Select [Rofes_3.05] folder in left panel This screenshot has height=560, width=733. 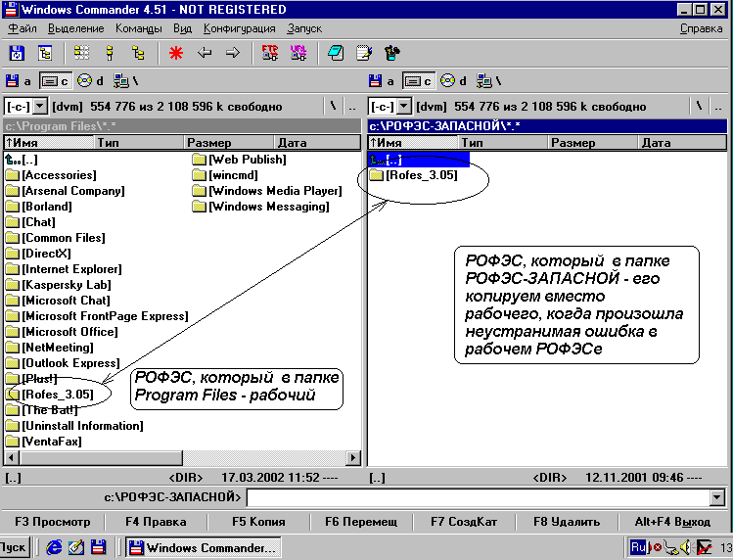pyautogui.click(x=50, y=395)
